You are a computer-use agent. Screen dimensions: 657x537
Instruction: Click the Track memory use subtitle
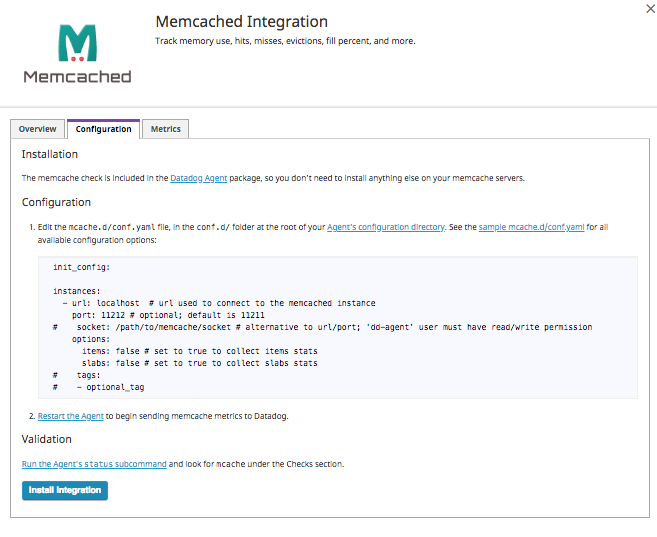click(285, 41)
